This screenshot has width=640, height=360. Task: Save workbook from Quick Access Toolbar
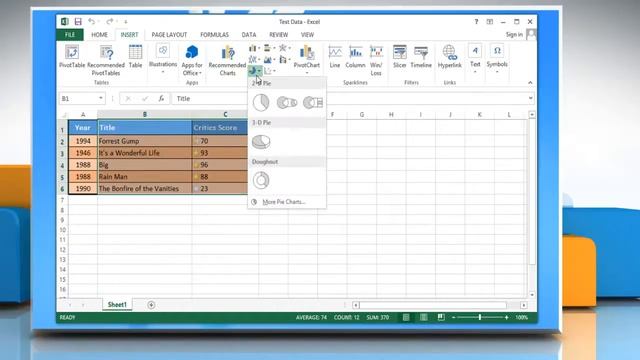[x=78, y=22]
